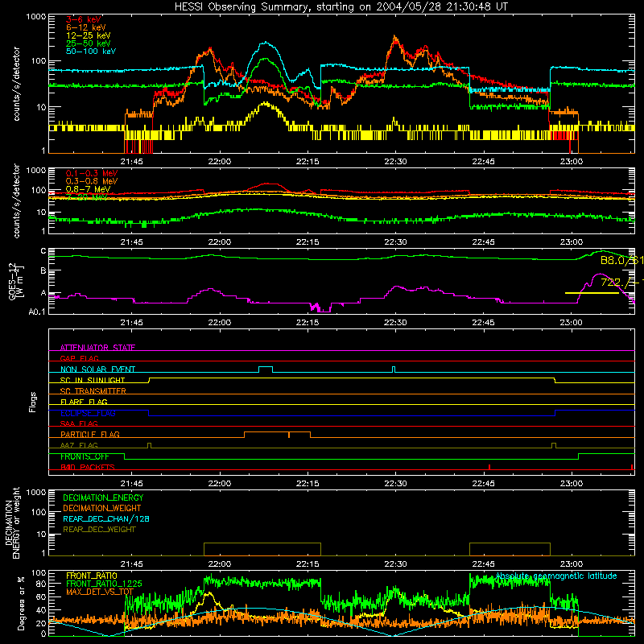Click the first REAR_DEC_WEIGHT box near 22:05
Image resolution: width=644 pixels, height=644 pixels.
tap(262, 549)
